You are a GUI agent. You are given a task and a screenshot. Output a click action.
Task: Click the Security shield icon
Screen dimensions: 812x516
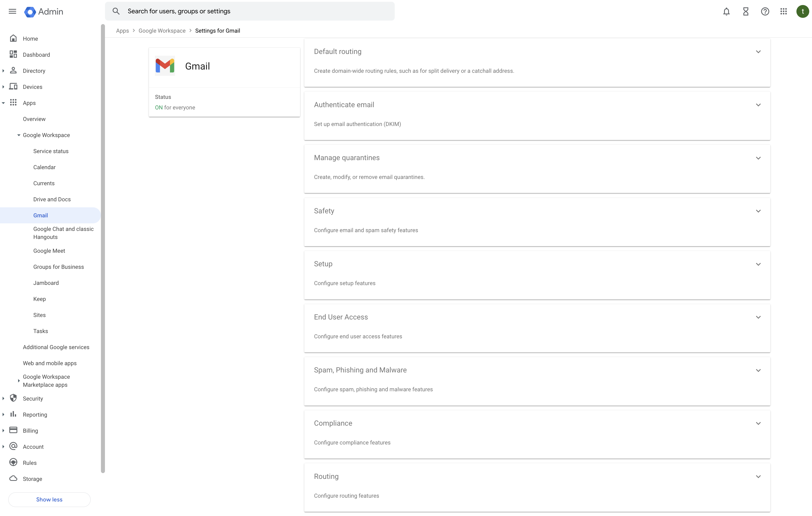point(14,398)
